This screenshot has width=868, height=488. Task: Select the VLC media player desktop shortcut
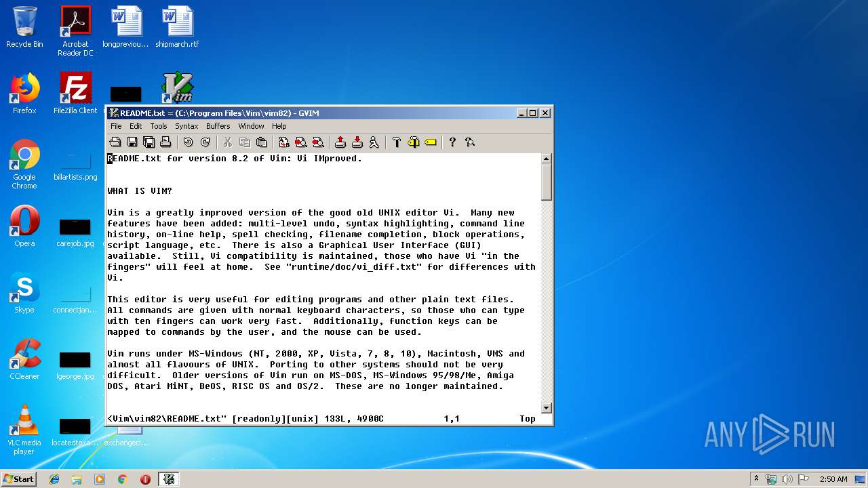pos(24,430)
